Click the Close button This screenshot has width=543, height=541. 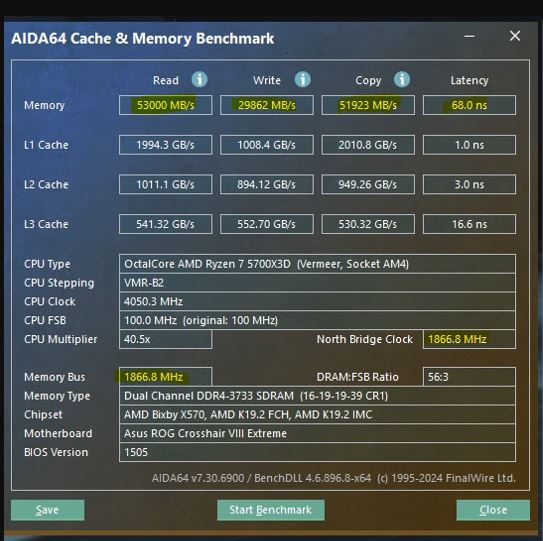pyautogui.click(x=493, y=510)
